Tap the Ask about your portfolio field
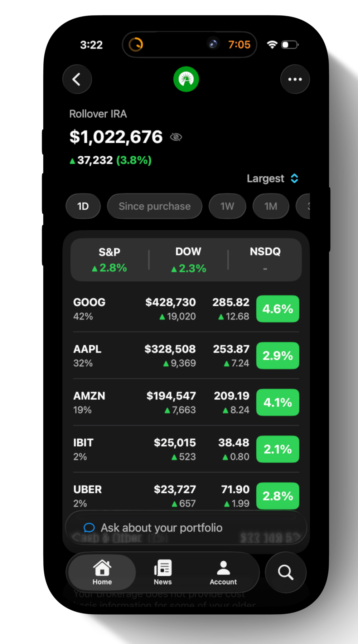358x644 pixels. pos(186,528)
